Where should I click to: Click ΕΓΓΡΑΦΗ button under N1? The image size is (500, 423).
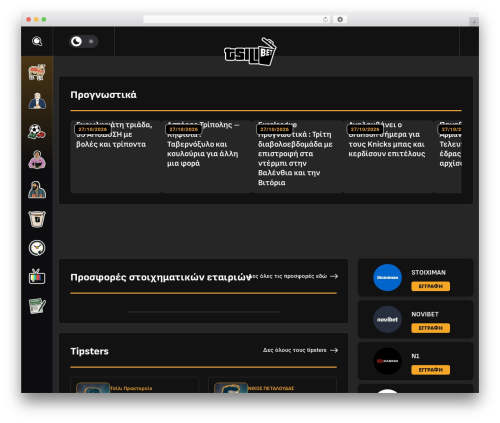[431, 370]
